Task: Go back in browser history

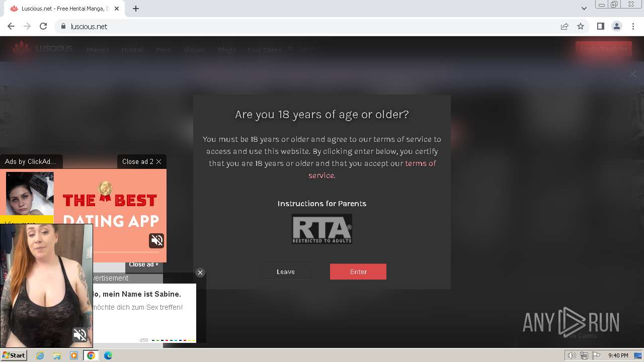Action: coord(11,26)
